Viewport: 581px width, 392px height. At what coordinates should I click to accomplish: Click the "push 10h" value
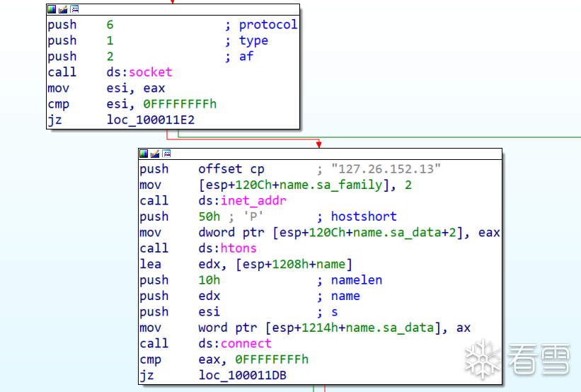pos(209,279)
